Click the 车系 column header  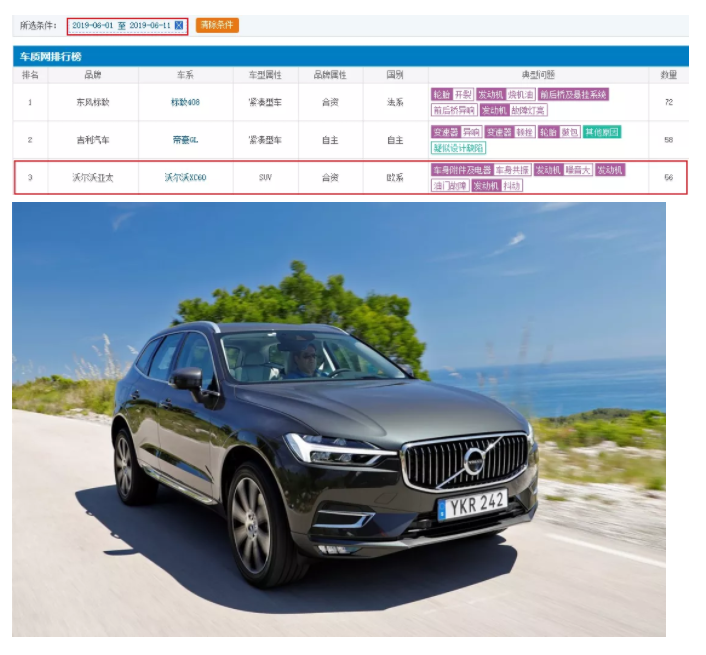click(x=185, y=75)
